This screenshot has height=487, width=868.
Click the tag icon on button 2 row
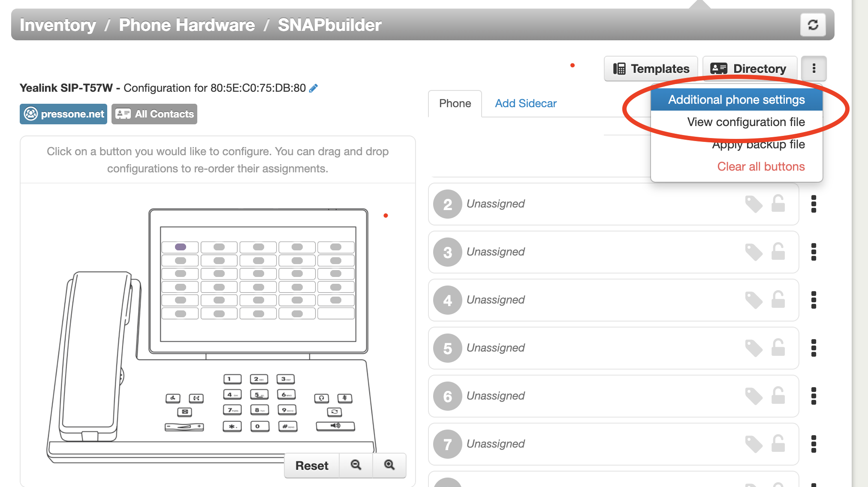click(753, 204)
